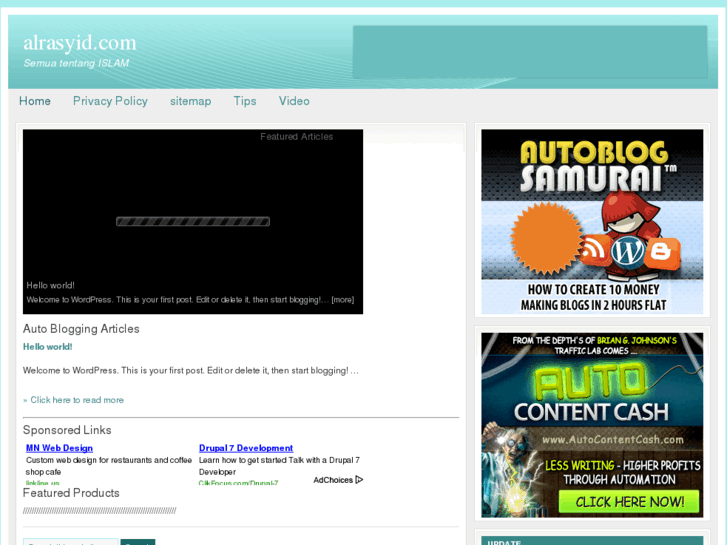
Task: Open the Video menu item
Action: coord(294,101)
